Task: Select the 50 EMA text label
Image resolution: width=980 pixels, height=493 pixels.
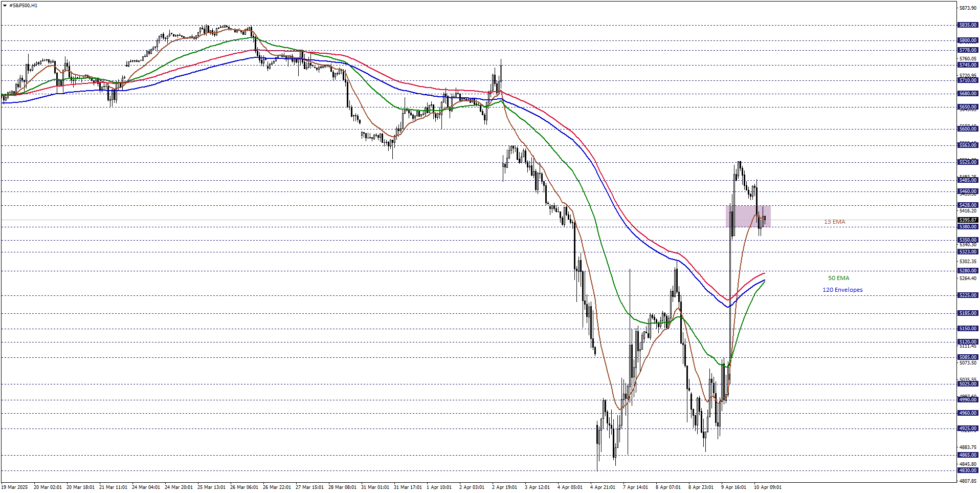Action: click(838, 278)
